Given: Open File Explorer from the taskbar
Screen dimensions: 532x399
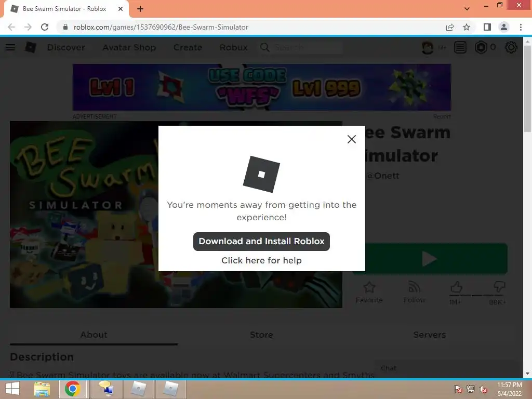Looking at the screenshot, I should coord(42,389).
